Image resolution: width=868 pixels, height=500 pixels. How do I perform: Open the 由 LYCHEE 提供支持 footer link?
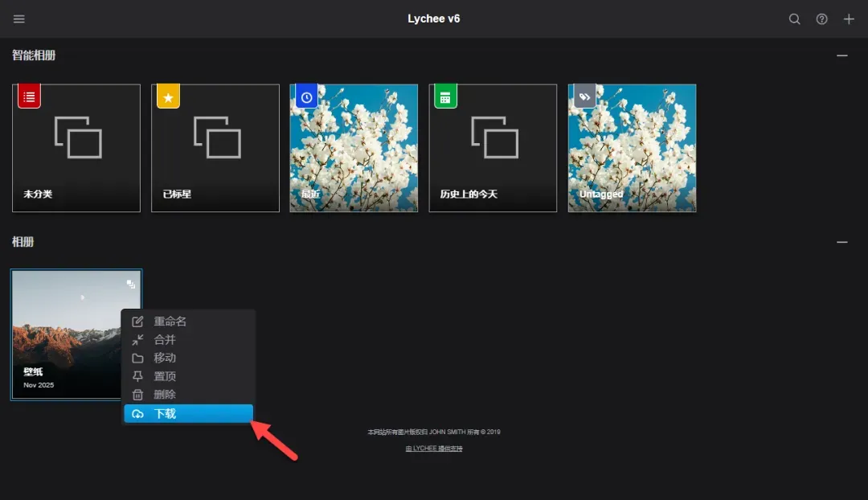tap(434, 449)
